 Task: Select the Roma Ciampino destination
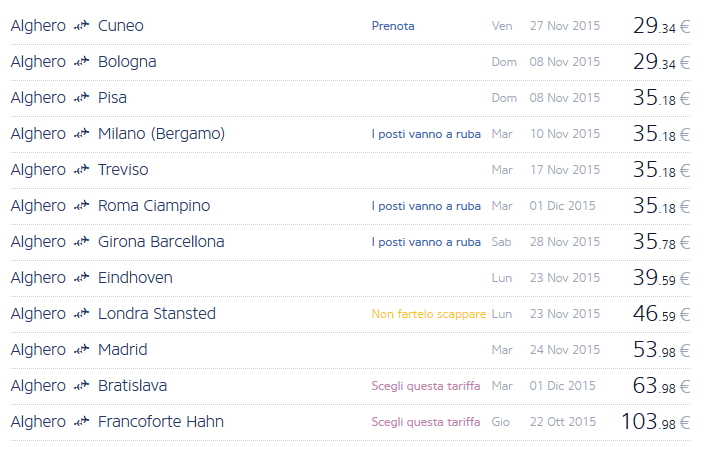(154, 206)
